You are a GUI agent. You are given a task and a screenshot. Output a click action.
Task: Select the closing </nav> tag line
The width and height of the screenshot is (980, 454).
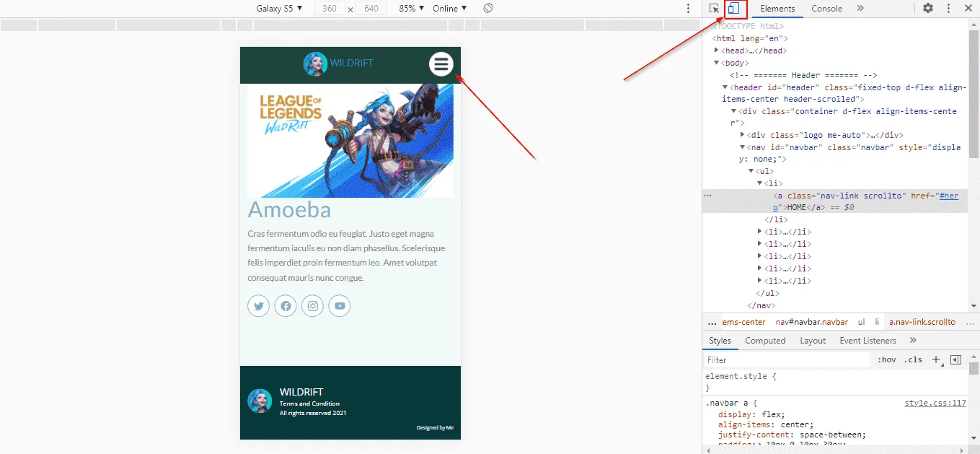point(762,305)
